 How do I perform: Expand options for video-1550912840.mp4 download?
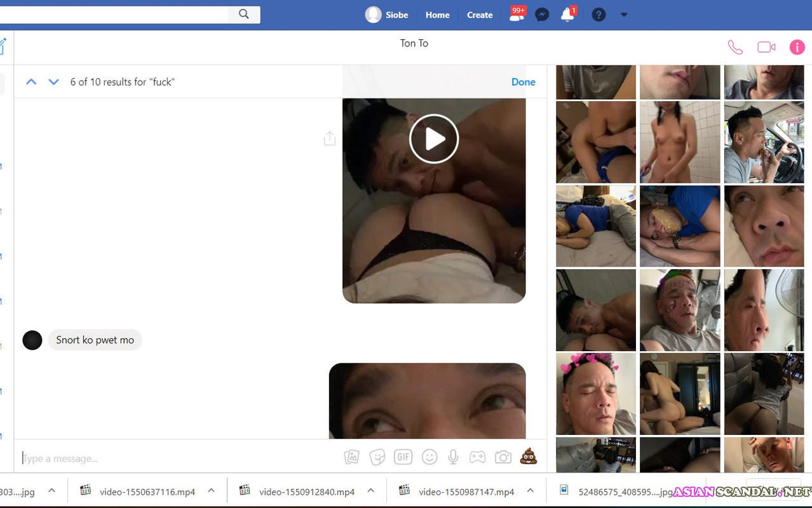(x=371, y=490)
